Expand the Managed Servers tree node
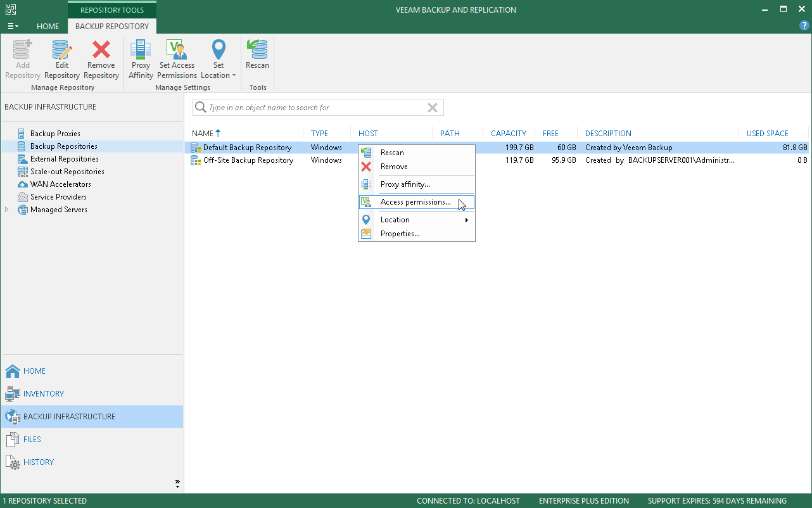This screenshot has height=508, width=812. [x=7, y=210]
